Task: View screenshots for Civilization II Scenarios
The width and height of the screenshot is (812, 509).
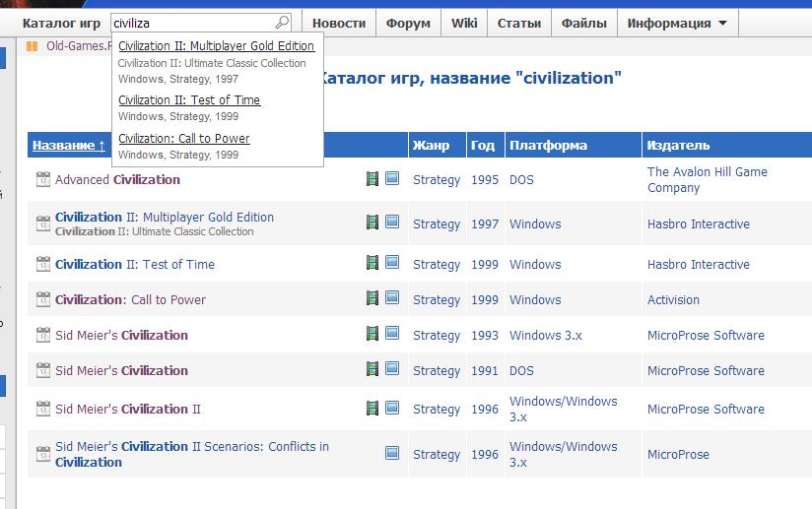Action: click(x=392, y=454)
